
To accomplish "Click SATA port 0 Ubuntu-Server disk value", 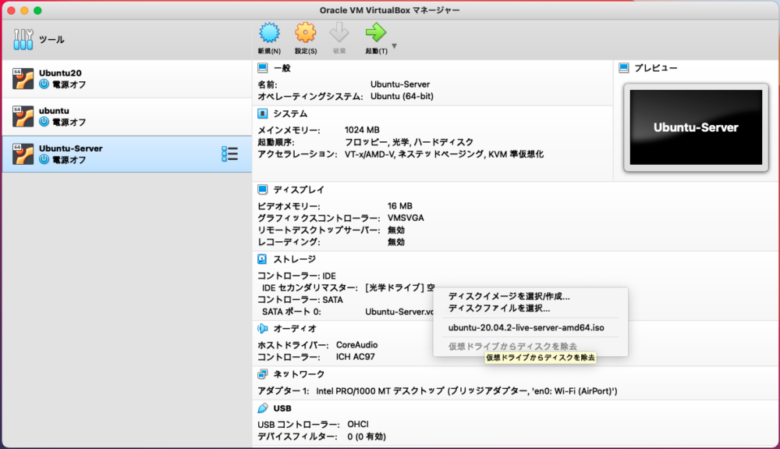I will (x=399, y=312).
